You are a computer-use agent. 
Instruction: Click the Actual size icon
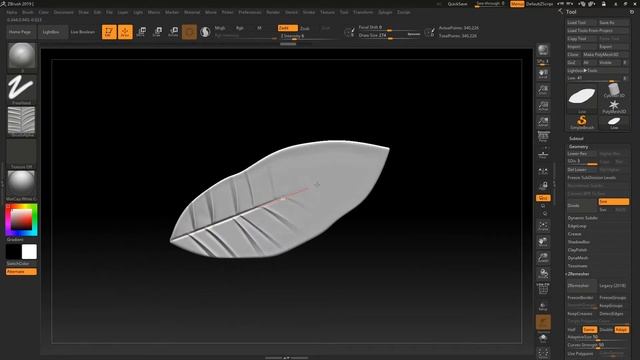[543, 106]
